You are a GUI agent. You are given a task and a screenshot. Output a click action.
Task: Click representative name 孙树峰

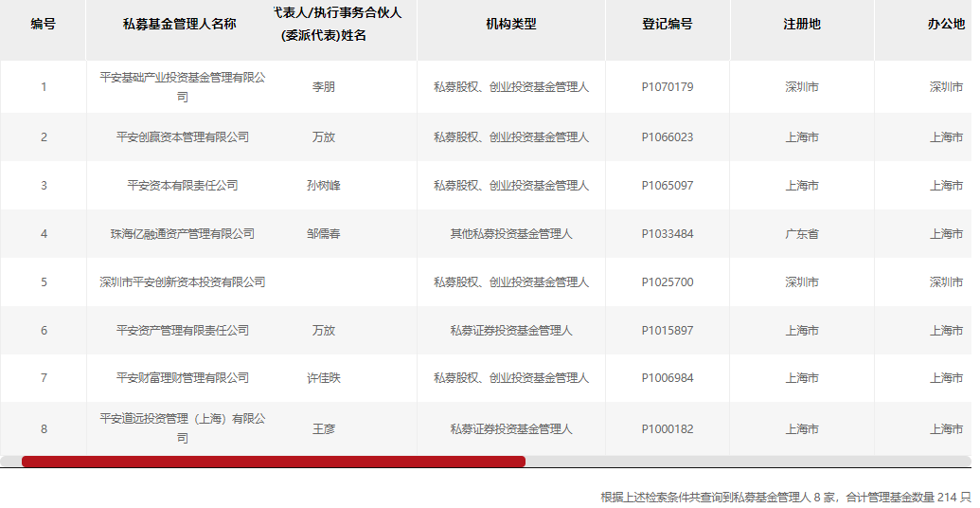(324, 185)
